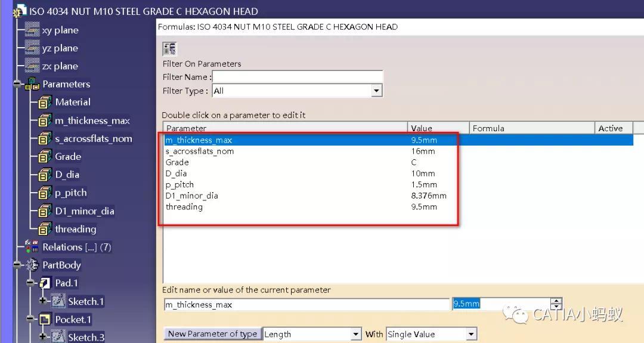Click the New Parameter of type button

[212, 334]
